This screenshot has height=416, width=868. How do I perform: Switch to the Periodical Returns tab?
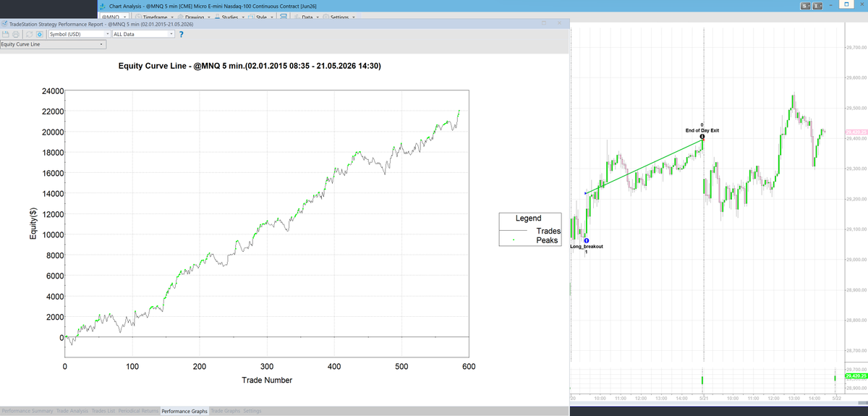[138, 411]
